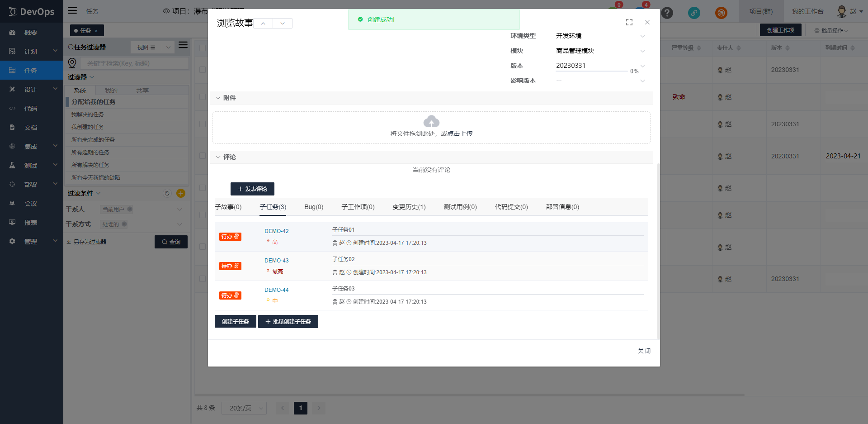Click the 创建子任务 button
The height and width of the screenshot is (424, 868).
235,321
